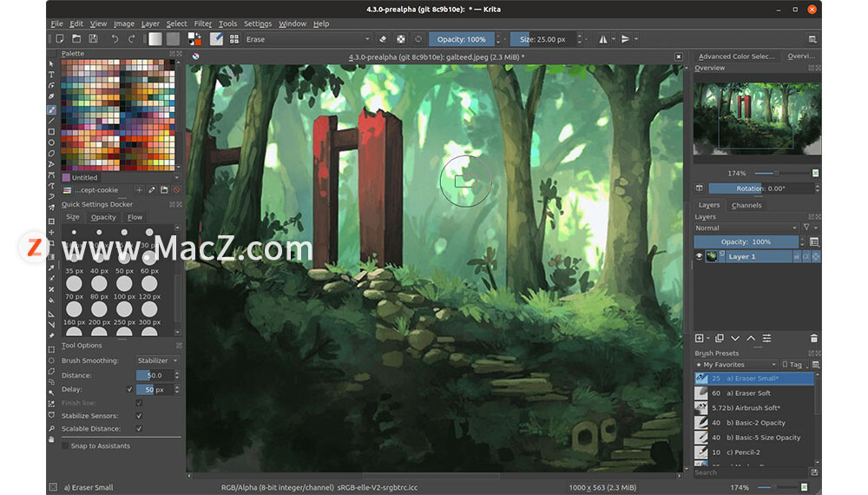Viewport: 868px width, 495px height.
Task: Click the toolbar Opacity 100% slider
Action: click(x=462, y=39)
